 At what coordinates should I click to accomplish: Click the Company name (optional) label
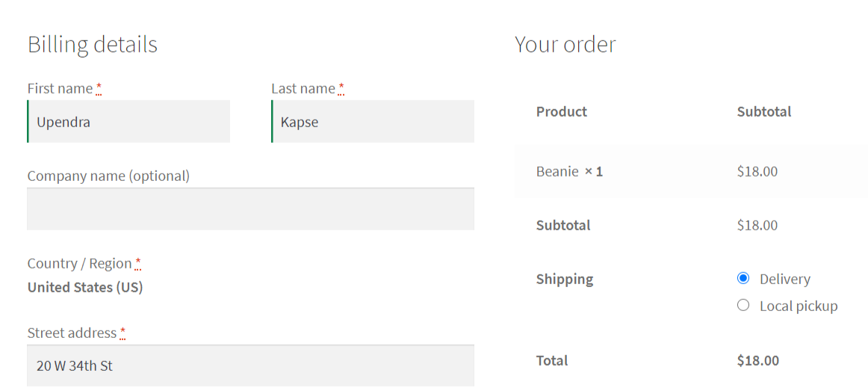pyautogui.click(x=108, y=176)
